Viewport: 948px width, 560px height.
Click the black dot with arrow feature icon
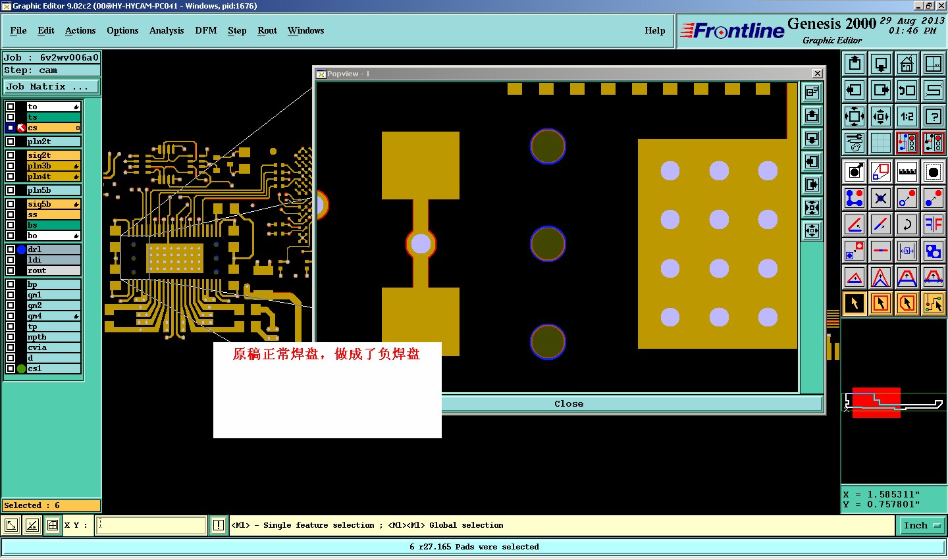(x=855, y=172)
